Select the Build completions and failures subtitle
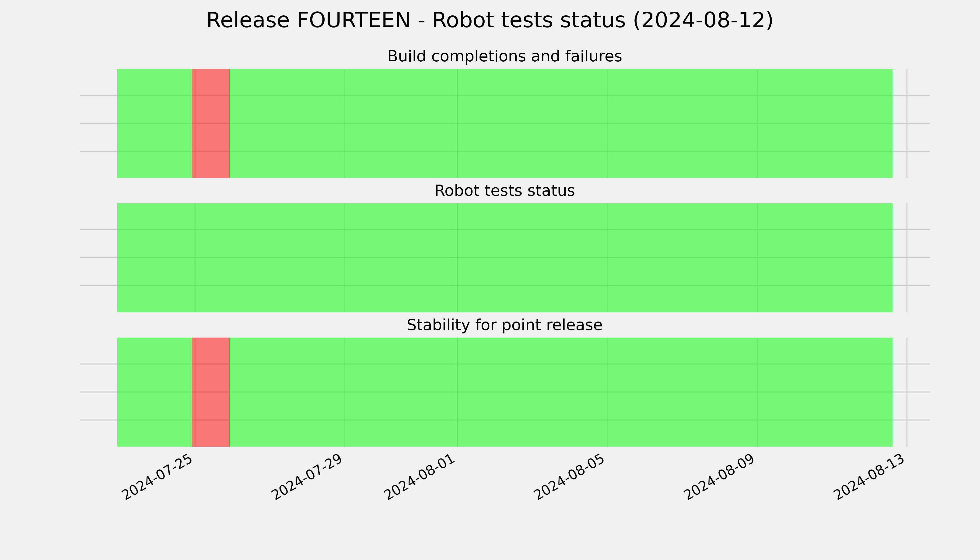980x560 pixels. tap(505, 56)
